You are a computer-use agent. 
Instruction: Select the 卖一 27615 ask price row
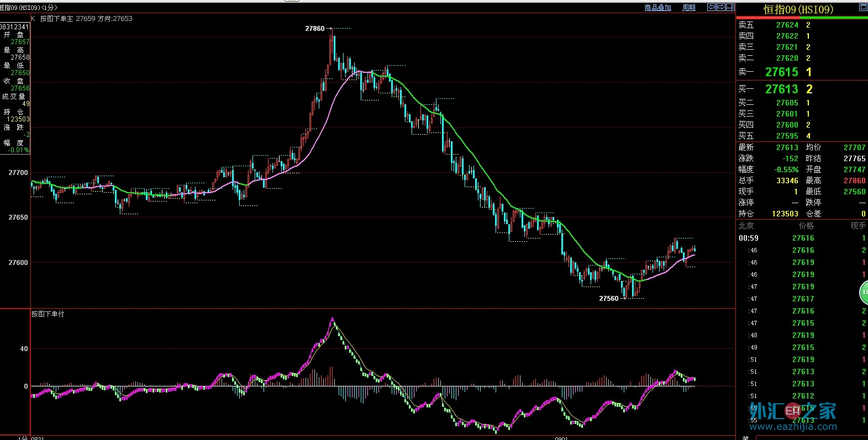click(802, 72)
